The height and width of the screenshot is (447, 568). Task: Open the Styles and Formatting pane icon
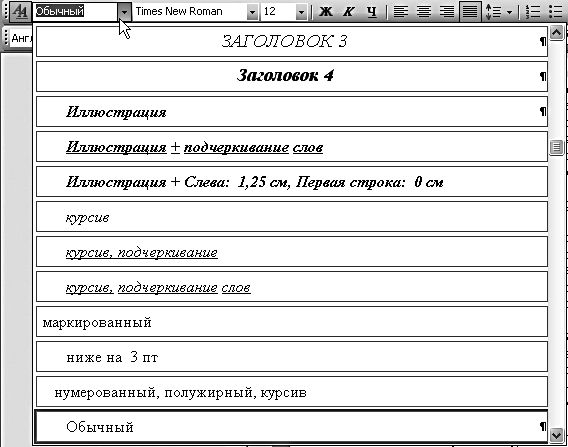(x=19, y=12)
